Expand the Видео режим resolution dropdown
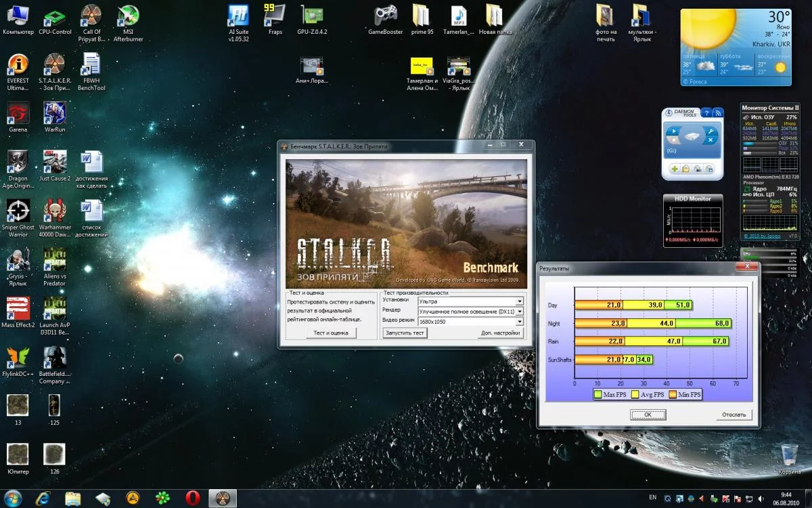The image size is (812, 508). (x=519, y=322)
